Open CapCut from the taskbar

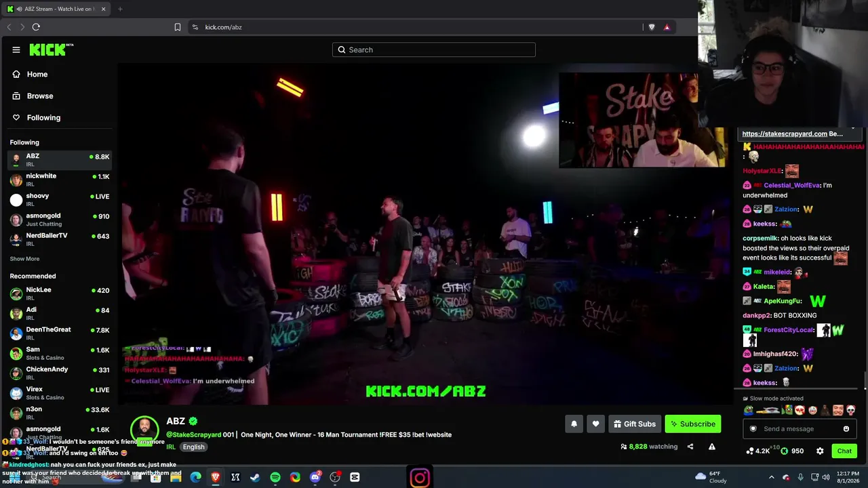click(x=355, y=477)
